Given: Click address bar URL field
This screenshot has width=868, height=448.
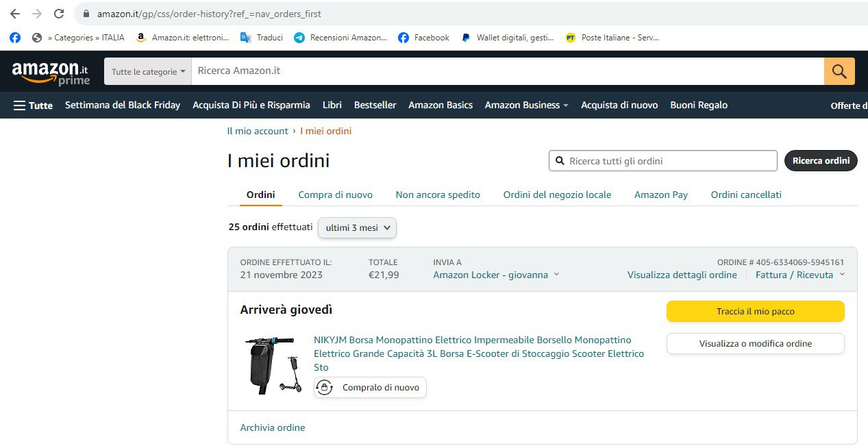Looking at the screenshot, I should click(x=473, y=14).
